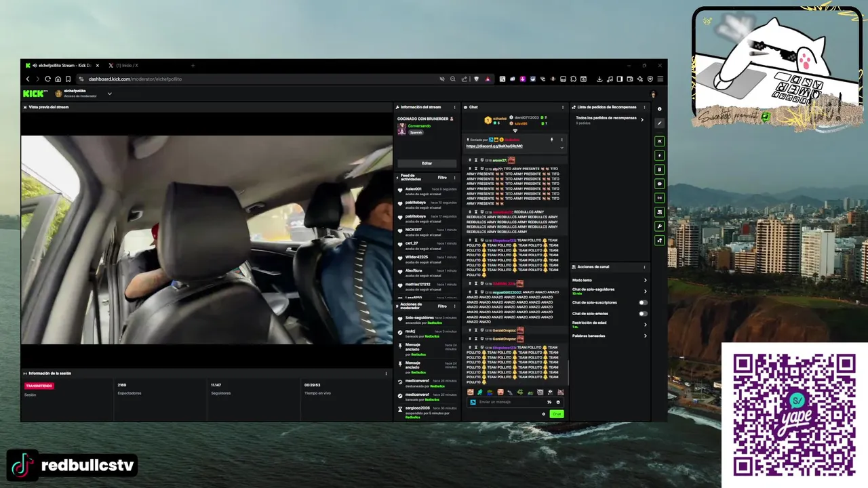Expand the channel selector chevron beside elchefpollito

[x=109, y=94]
